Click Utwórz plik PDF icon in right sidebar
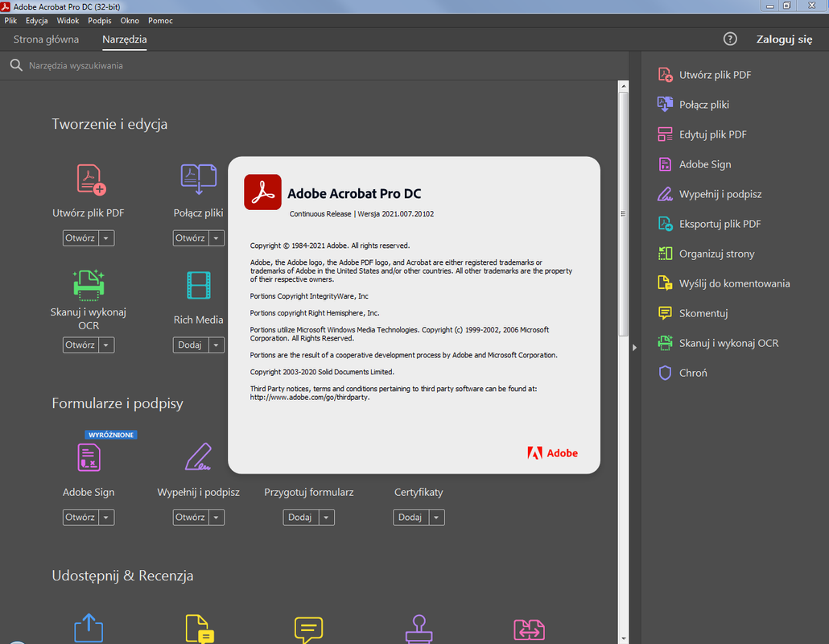This screenshot has width=829, height=644. pos(665,75)
